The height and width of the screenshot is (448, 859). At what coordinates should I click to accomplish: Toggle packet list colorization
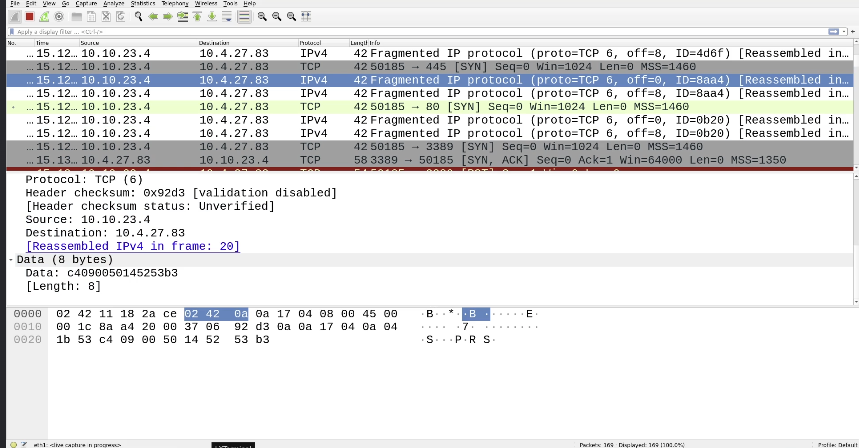click(x=244, y=17)
